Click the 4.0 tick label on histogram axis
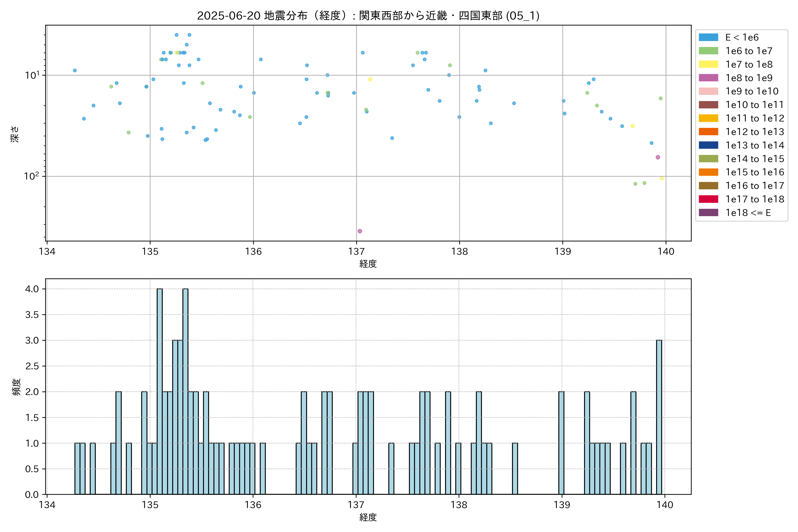 pyautogui.click(x=32, y=289)
